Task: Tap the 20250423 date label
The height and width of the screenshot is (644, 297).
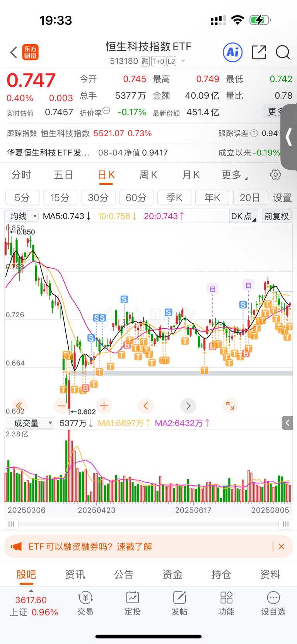Action: pyautogui.click(x=97, y=510)
